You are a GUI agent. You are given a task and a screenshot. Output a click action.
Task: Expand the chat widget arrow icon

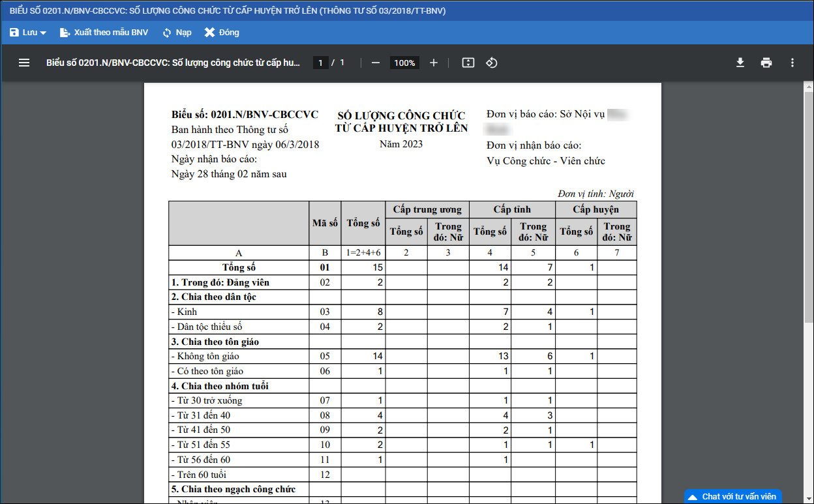coord(693,497)
